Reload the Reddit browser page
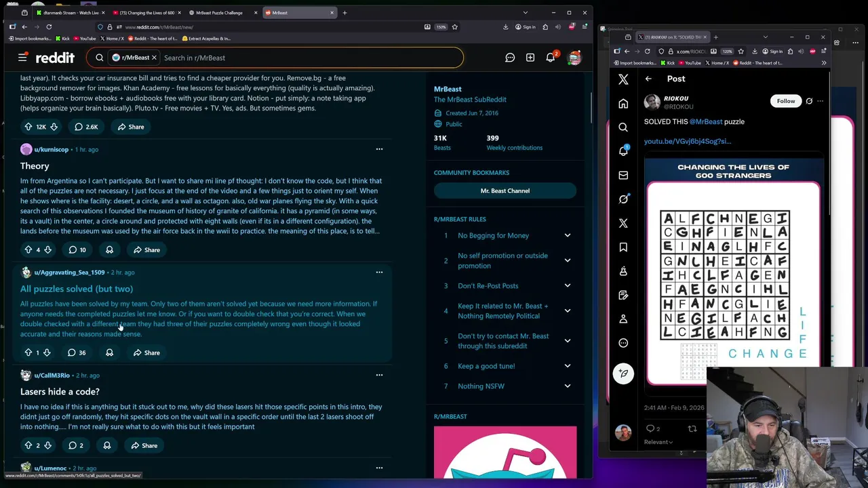Screen dimensions: 868x488 pos(49,27)
